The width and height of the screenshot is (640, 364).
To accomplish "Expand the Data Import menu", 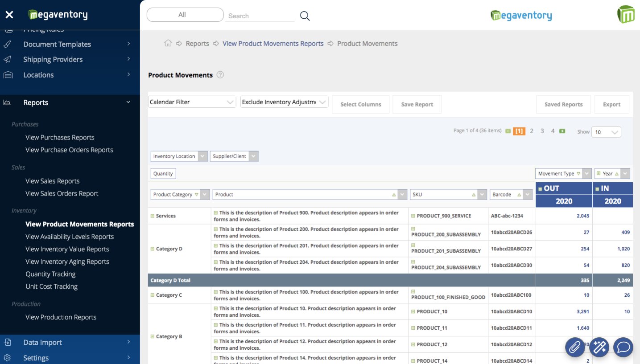I will click(43, 342).
